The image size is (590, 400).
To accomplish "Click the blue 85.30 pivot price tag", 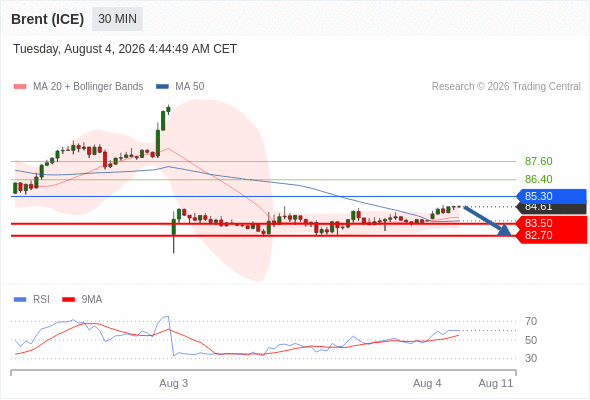I will tap(551, 196).
